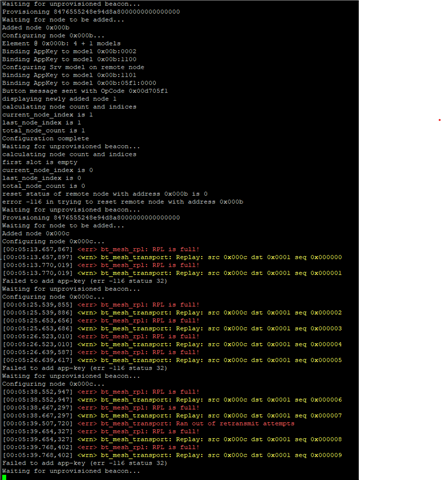
Task: Click 'Configuring Srv model on remote node'
Action: (x=73, y=67)
